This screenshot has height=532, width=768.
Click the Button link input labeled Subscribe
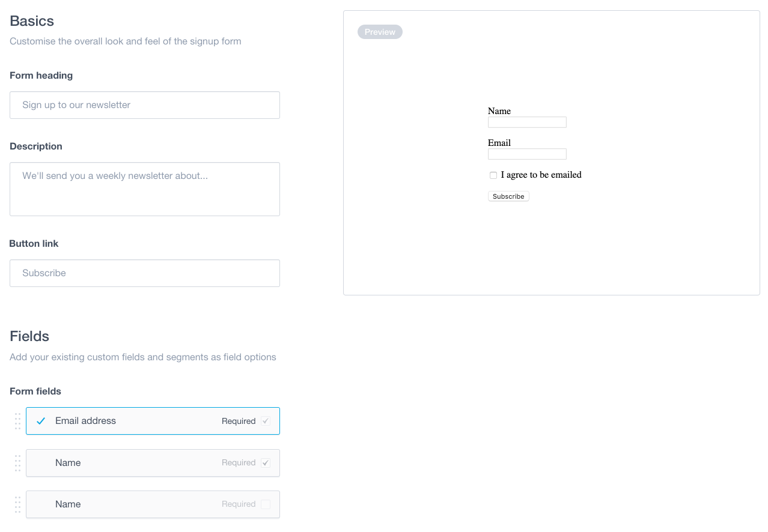click(144, 273)
